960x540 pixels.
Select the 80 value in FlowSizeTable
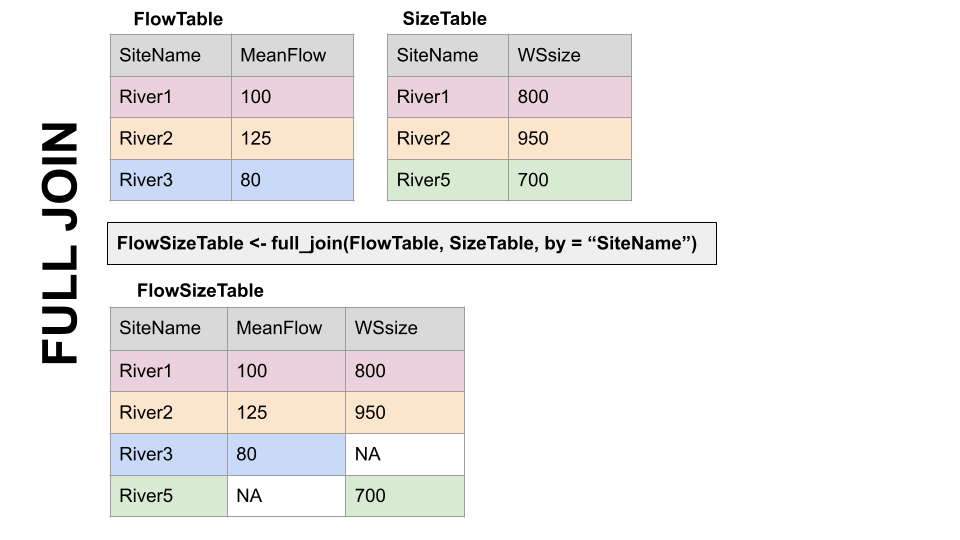tap(286, 454)
